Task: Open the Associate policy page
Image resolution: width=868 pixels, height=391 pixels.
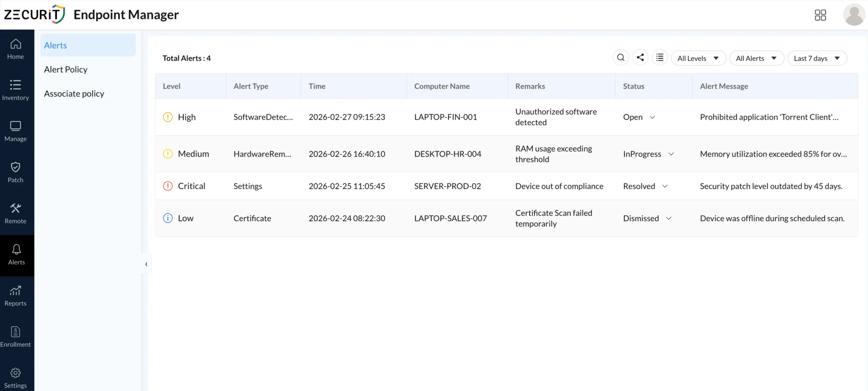Action: point(74,93)
